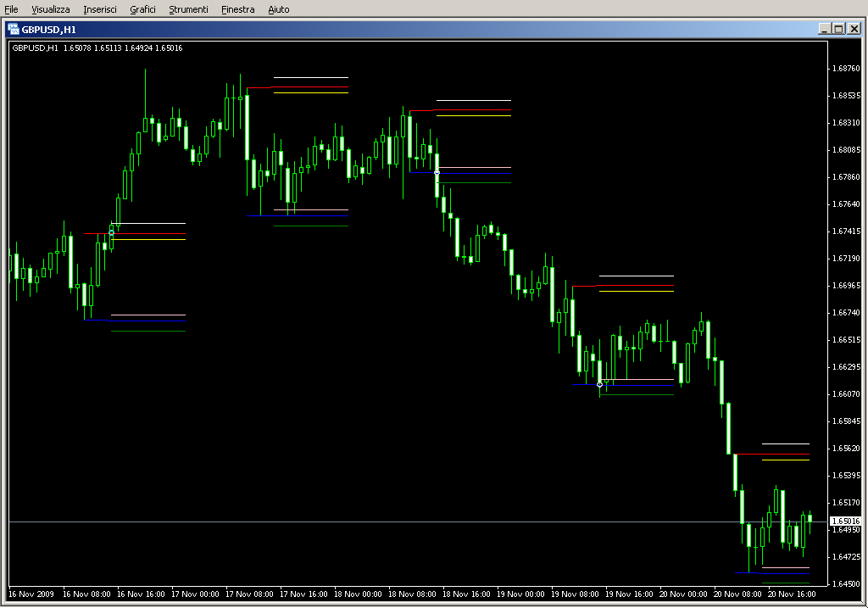Click time axis label 17 Nov 16:00

(x=304, y=594)
